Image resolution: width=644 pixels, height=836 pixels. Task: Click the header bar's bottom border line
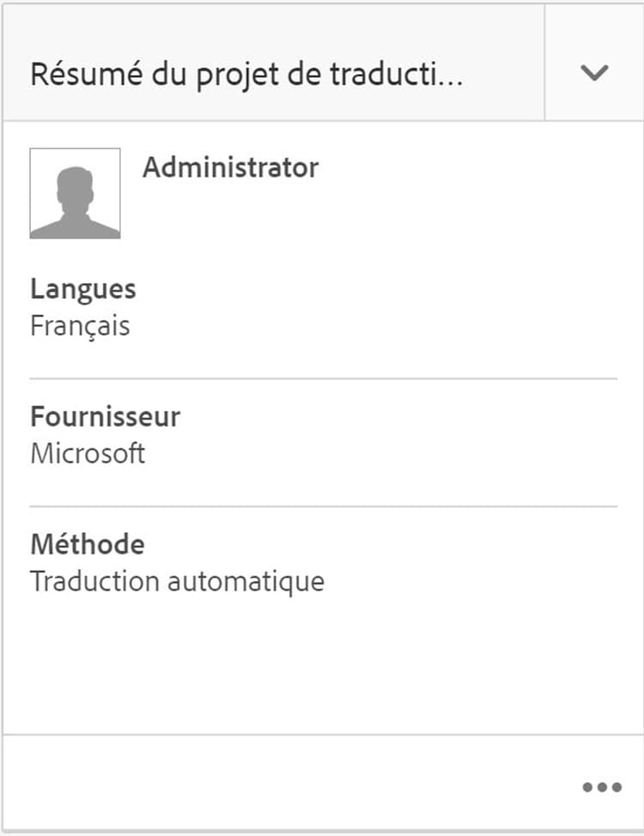pyautogui.click(x=275, y=120)
